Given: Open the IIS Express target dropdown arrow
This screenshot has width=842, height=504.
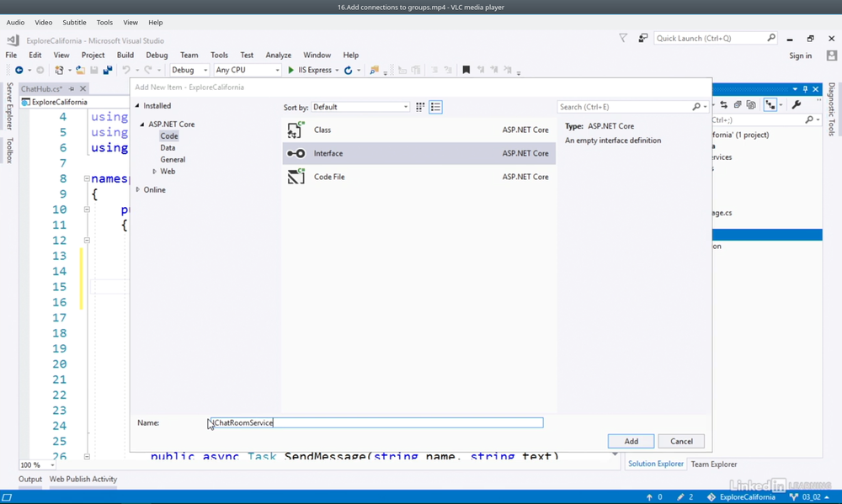Looking at the screenshot, I should click(x=338, y=71).
